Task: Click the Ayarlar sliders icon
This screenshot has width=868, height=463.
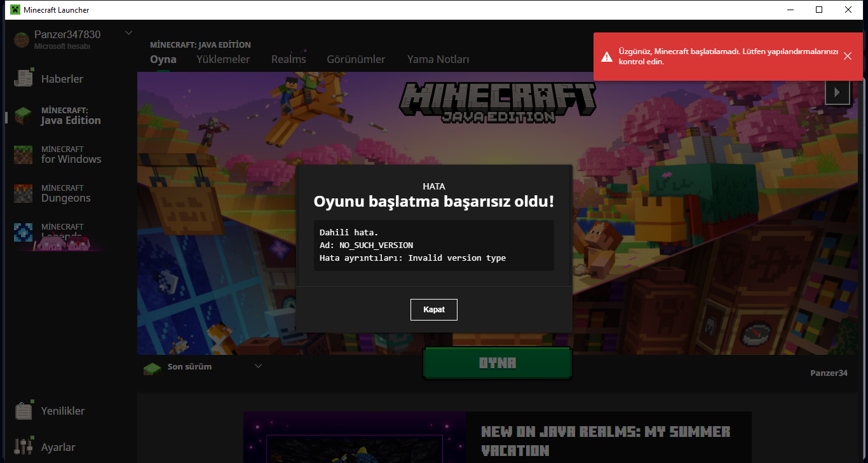Action: (24, 446)
